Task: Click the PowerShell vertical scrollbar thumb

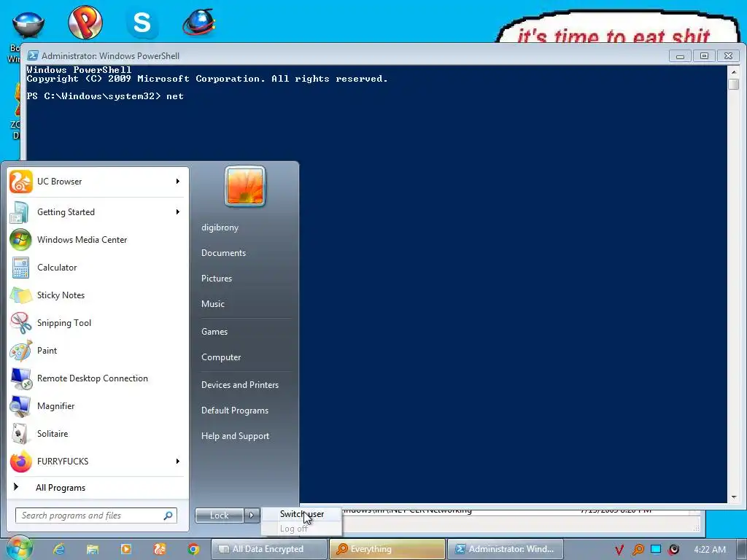Action: coord(734,85)
